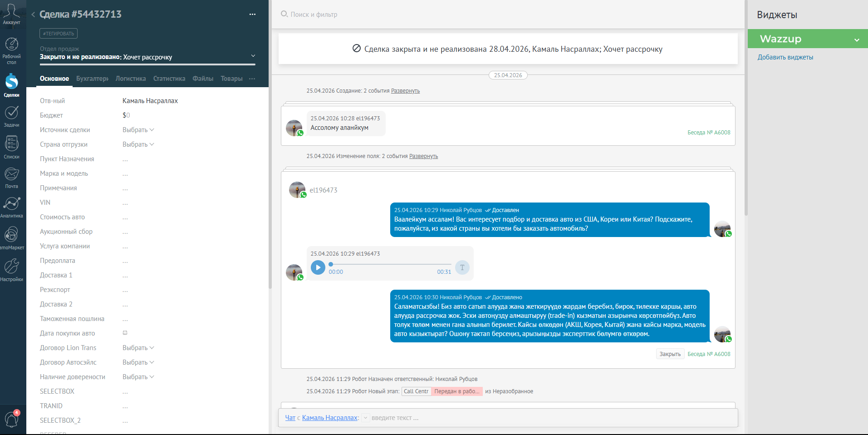The height and width of the screenshot is (435, 868).
Task: Open Беседа № A6008 link under first message
Action: (x=709, y=133)
